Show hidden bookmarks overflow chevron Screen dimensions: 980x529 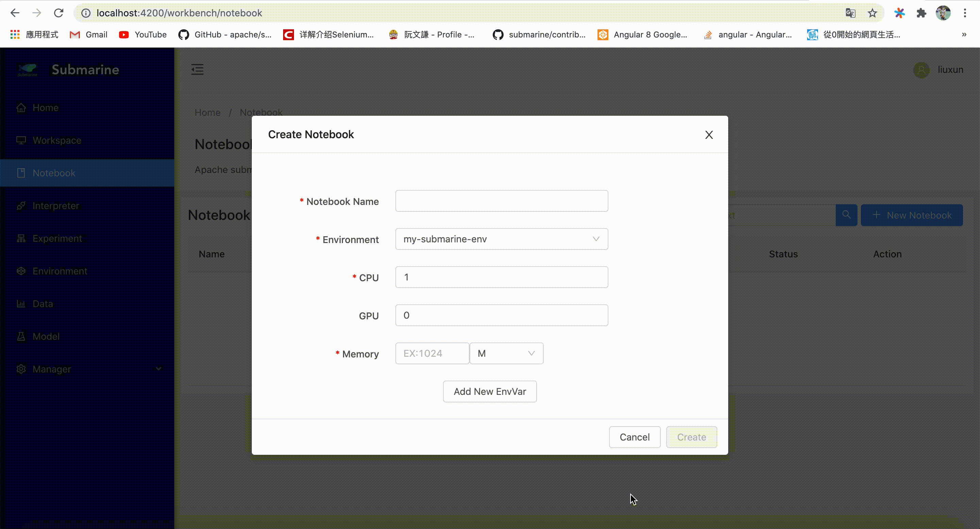(964, 35)
